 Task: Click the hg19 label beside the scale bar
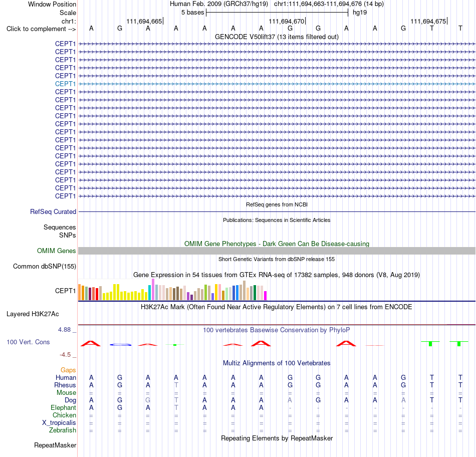(360, 13)
